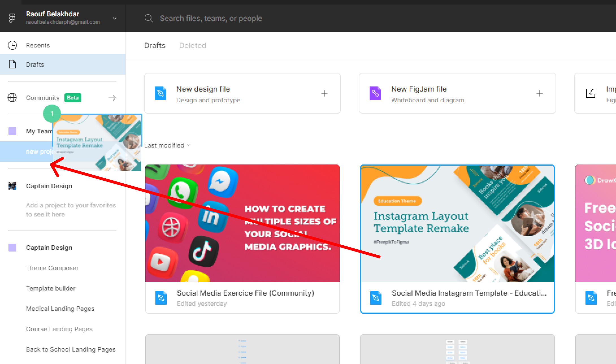Viewport: 616px width, 364px height.
Task: Expand the account switcher chevron
Action: tap(114, 18)
